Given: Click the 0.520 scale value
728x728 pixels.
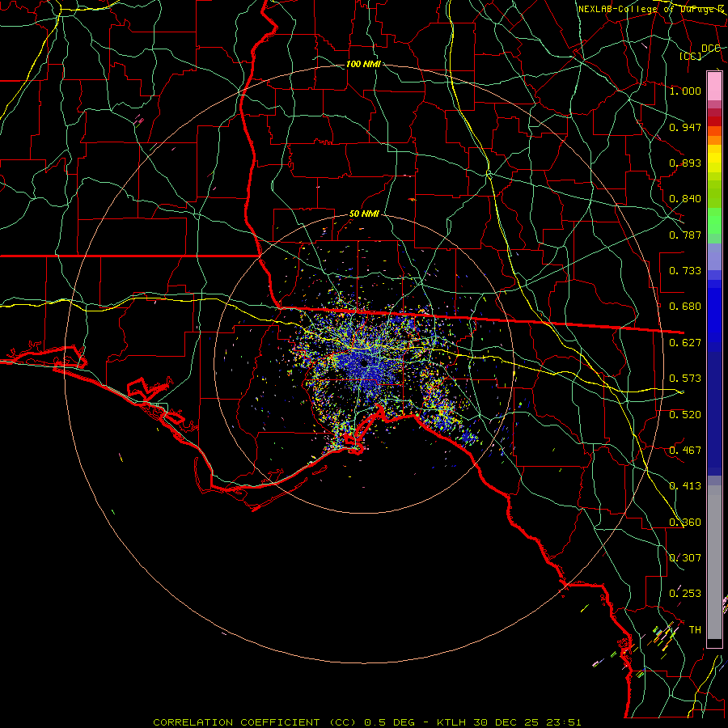Looking at the screenshot, I should (685, 415).
